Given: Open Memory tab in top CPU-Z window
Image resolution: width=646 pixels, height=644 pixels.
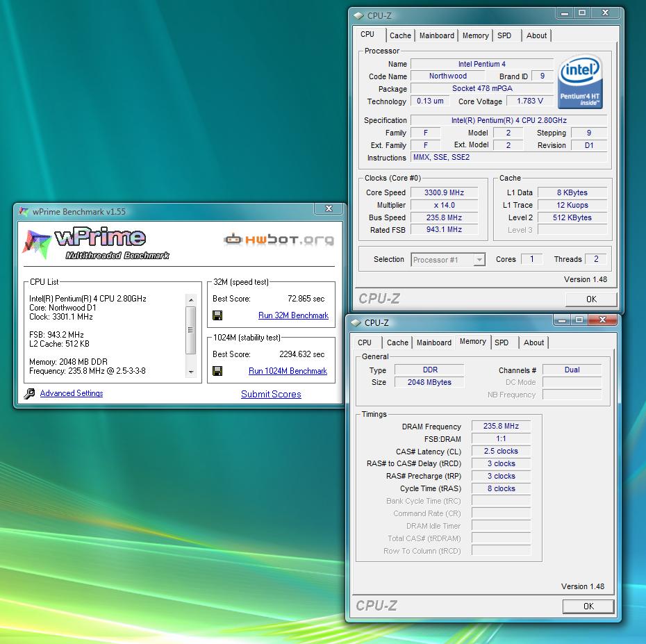Looking at the screenshot, I should [x=475, y=35].
